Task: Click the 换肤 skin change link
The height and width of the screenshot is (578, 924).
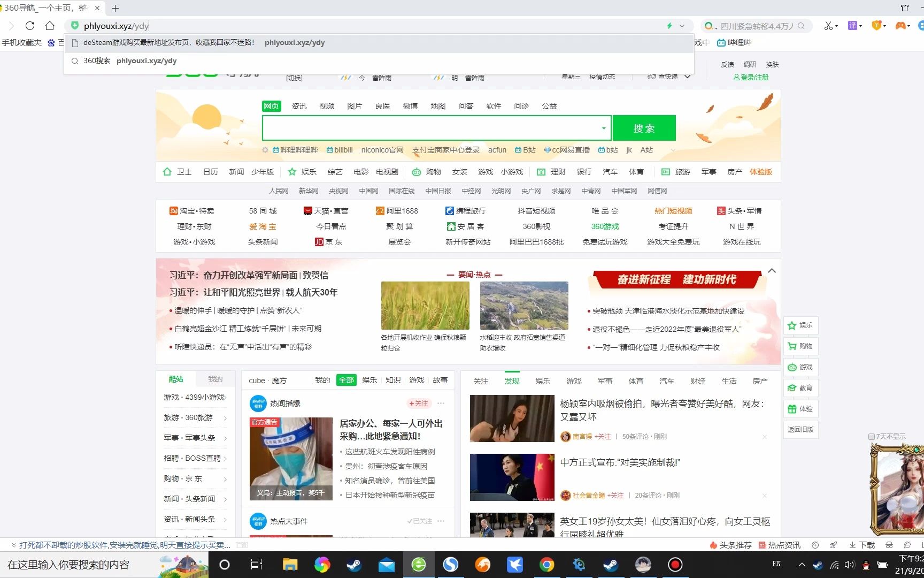Action: (772, 65)
